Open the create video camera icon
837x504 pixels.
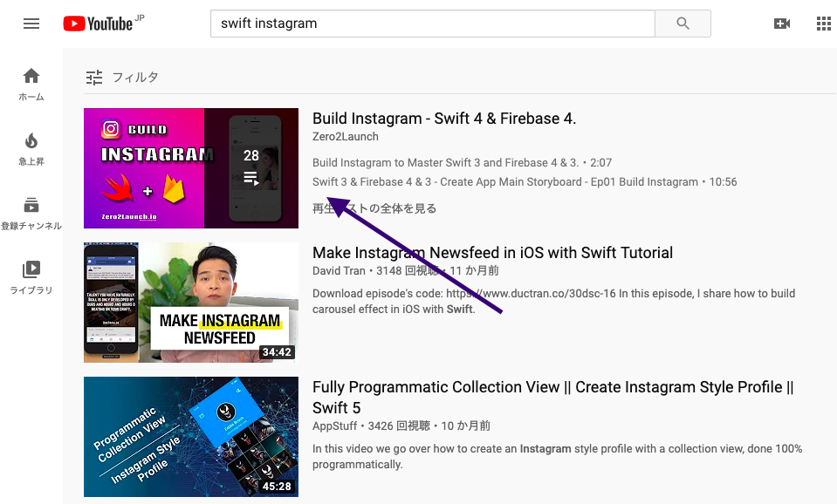tap(782, 24)
